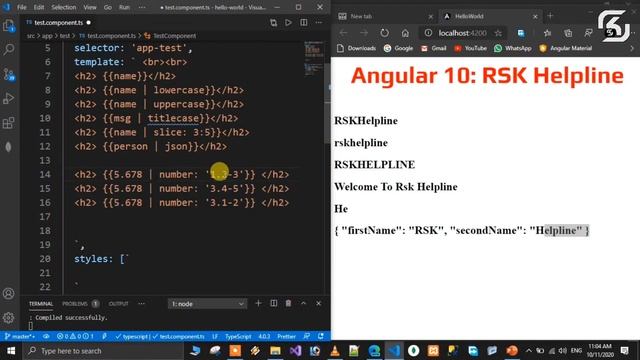Screen dimensions: 640x360
Task: Open terminal selector dropdown '1: node'
Action: coord(207,304)
